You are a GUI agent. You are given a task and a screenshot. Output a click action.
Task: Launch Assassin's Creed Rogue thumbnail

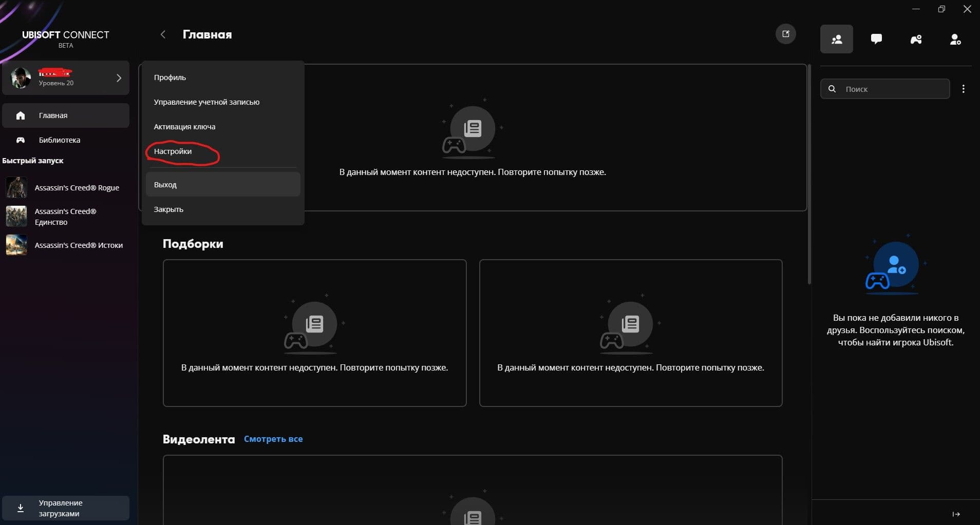point(16,188)
